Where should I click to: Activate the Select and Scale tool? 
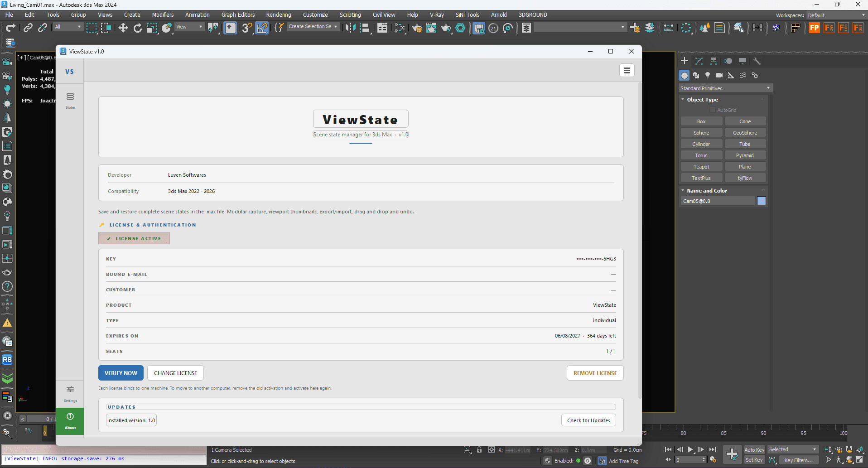tap(152, 28)
